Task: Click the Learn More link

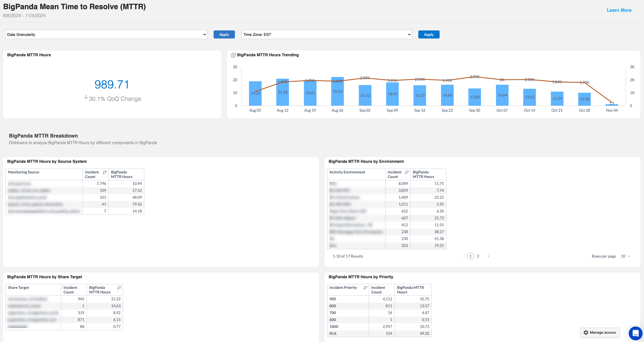Action: 619,10
